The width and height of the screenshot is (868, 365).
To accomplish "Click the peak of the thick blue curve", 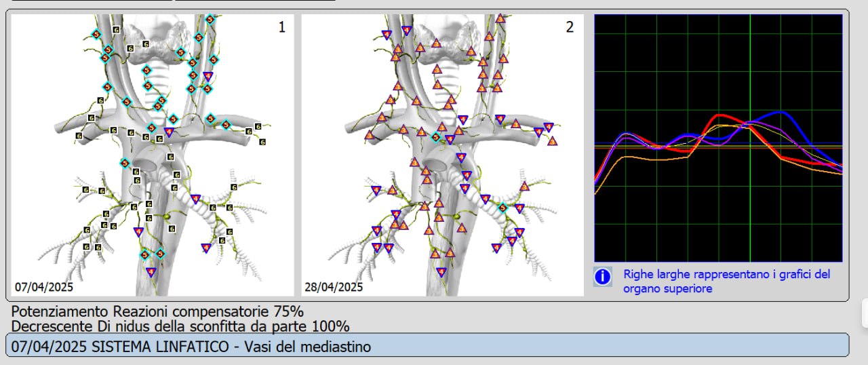I will click(x=781, y=112).
